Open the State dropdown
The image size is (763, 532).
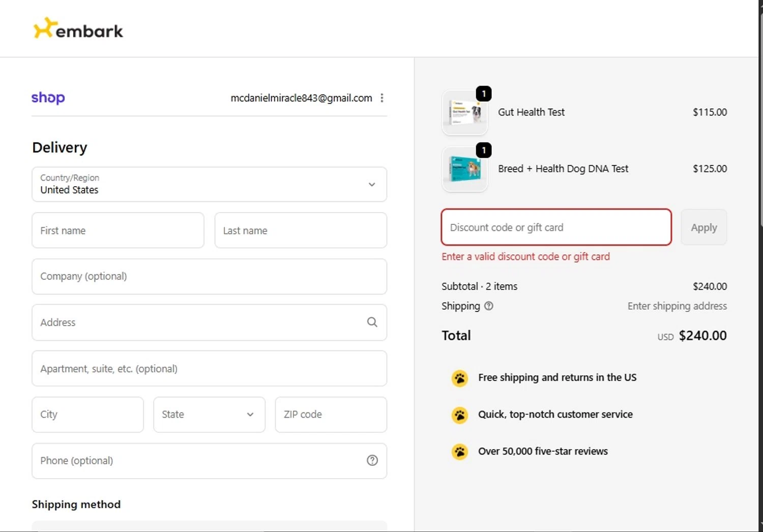(x=209, y=415)
